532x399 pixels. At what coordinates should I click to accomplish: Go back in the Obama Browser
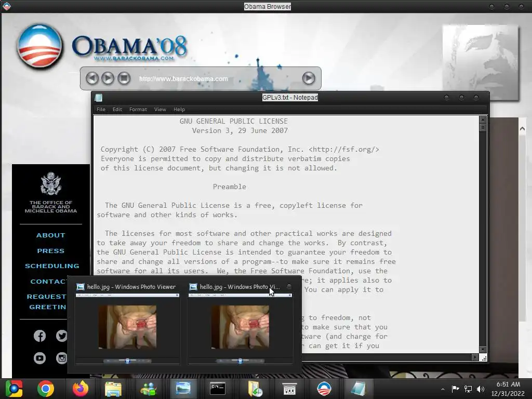[92, 78]
